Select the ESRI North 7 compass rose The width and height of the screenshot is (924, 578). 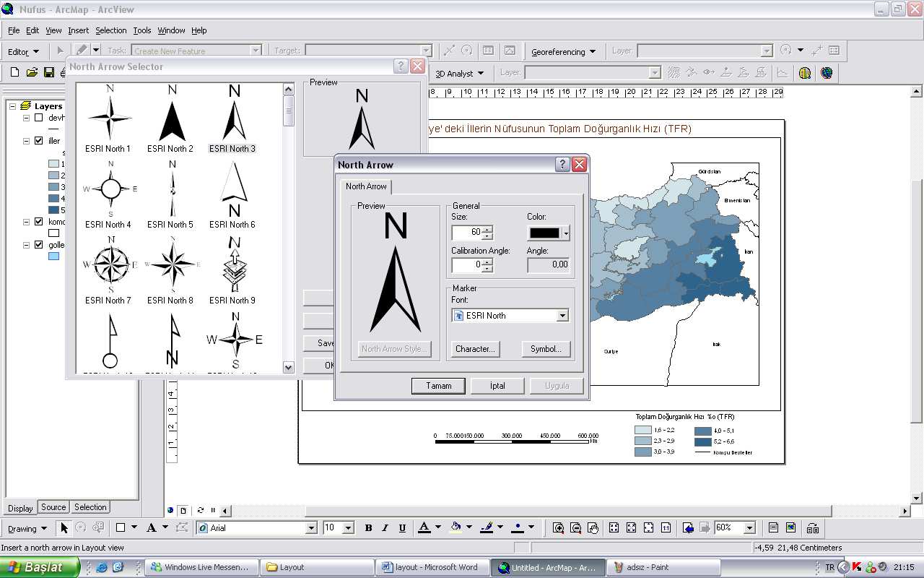(x=108, y=271)
